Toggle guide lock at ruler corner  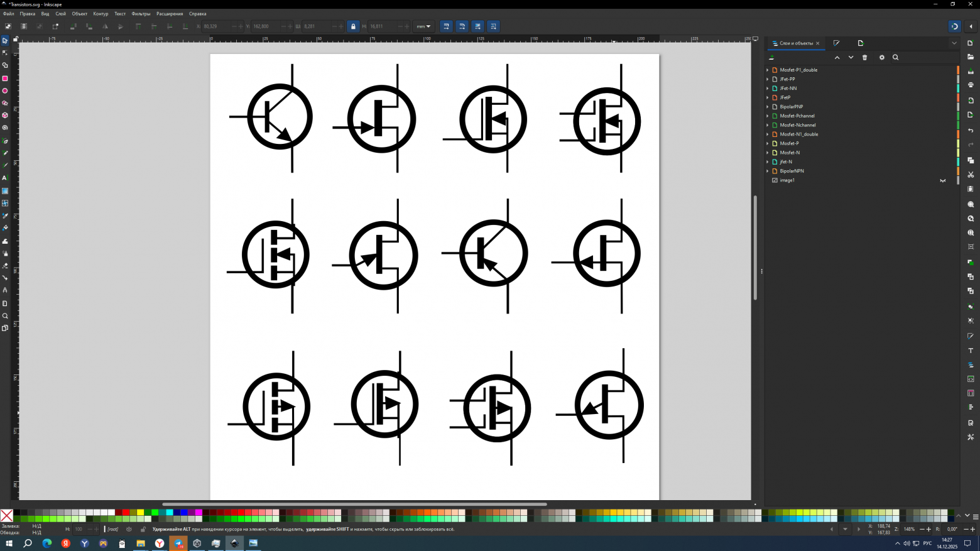pos(16,39)
